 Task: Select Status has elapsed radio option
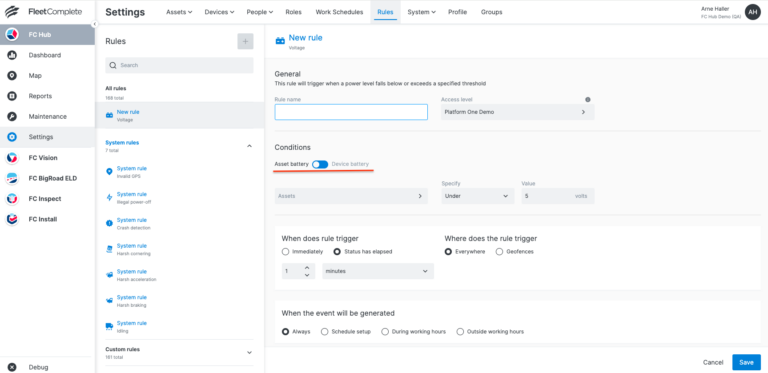pyautogui.click(x=337, y=252)
